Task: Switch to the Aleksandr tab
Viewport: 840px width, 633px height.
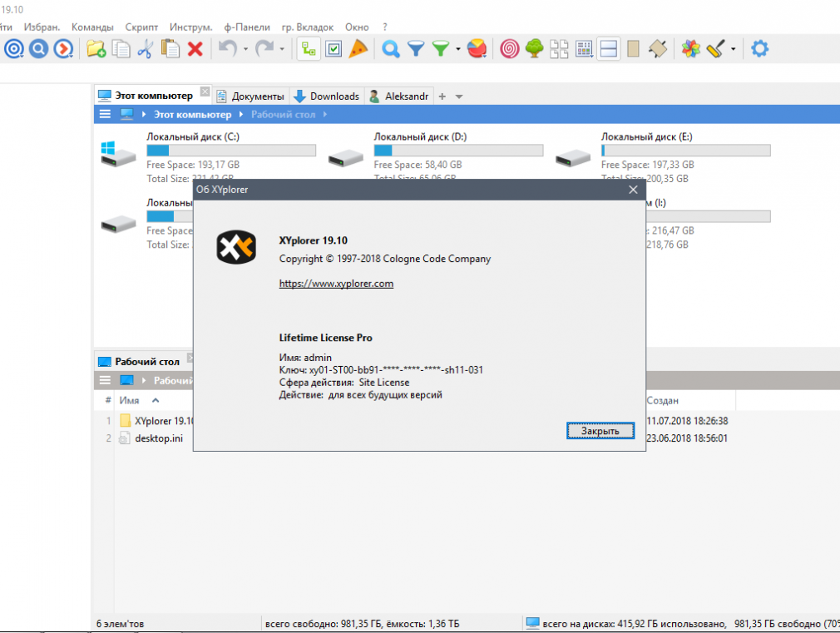Action: (399, 96)
